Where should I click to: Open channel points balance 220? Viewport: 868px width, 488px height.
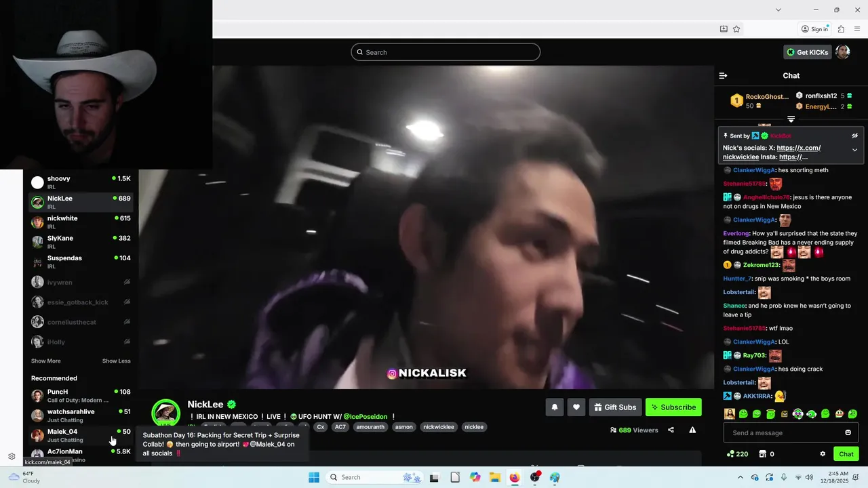click(737, 454)
